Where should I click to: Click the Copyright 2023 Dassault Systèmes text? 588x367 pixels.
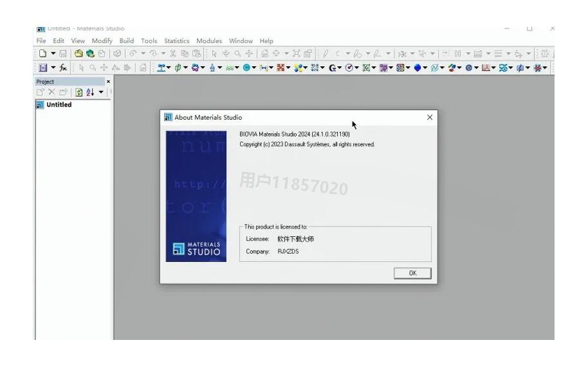tap(307, 144)
